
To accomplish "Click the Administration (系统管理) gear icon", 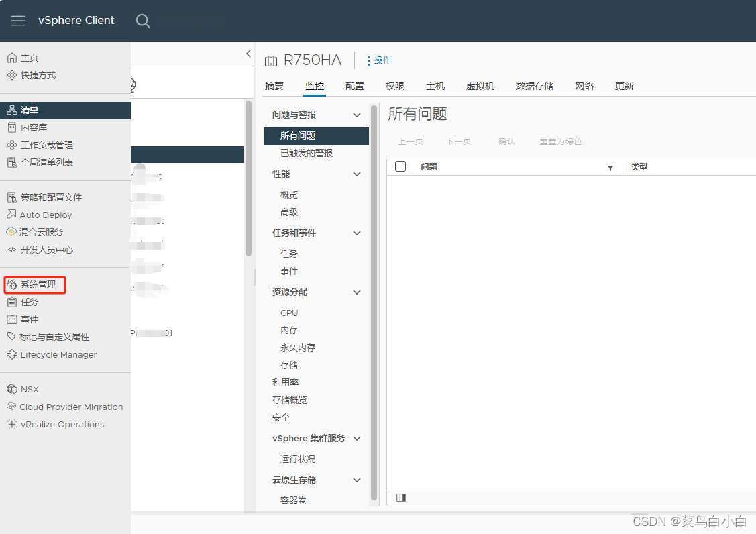I will click(x=12, y=284).
